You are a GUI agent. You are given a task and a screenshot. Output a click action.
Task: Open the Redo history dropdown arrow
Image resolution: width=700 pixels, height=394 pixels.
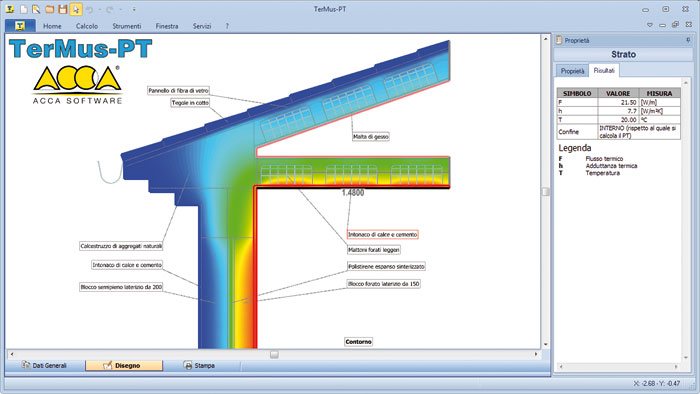point(121,9)
